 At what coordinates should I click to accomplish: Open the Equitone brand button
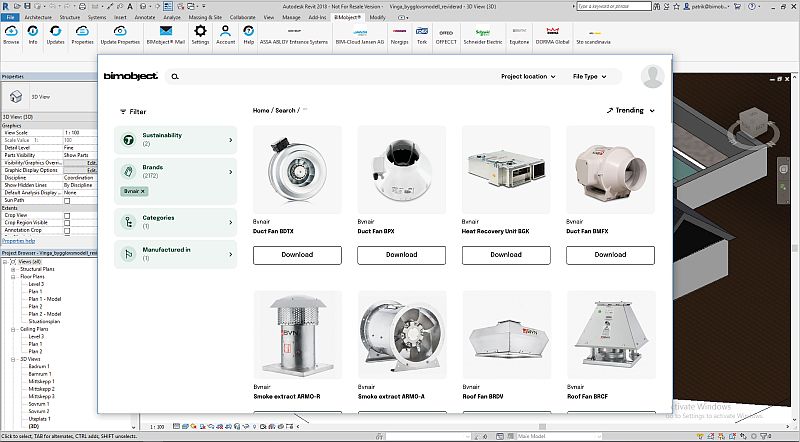pyautogui.click(x=519, y=35)
